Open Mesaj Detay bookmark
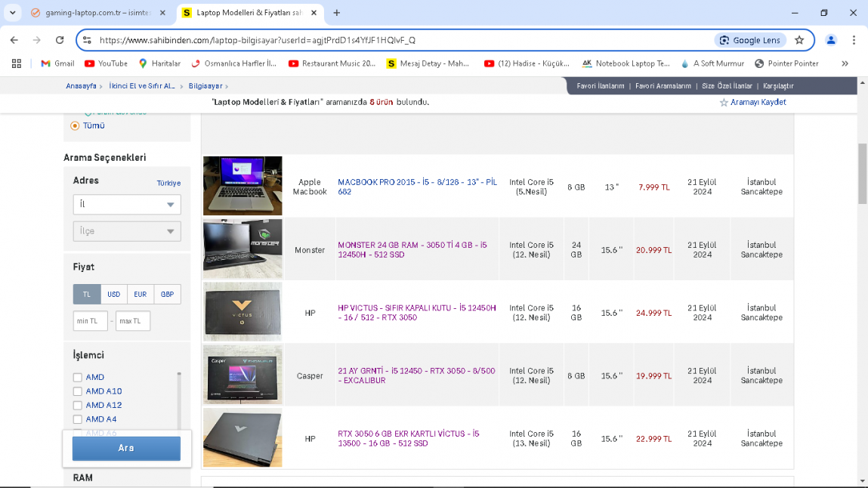 coord(428,63)
